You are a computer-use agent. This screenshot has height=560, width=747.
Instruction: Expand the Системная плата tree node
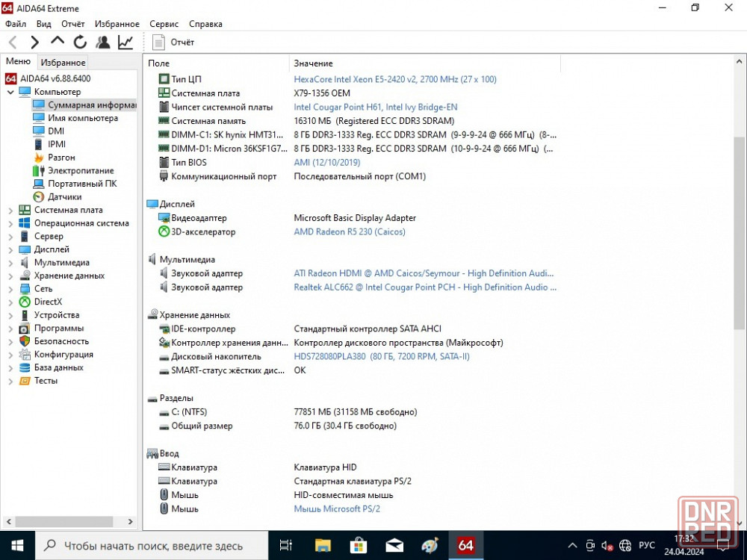(10, 210)
